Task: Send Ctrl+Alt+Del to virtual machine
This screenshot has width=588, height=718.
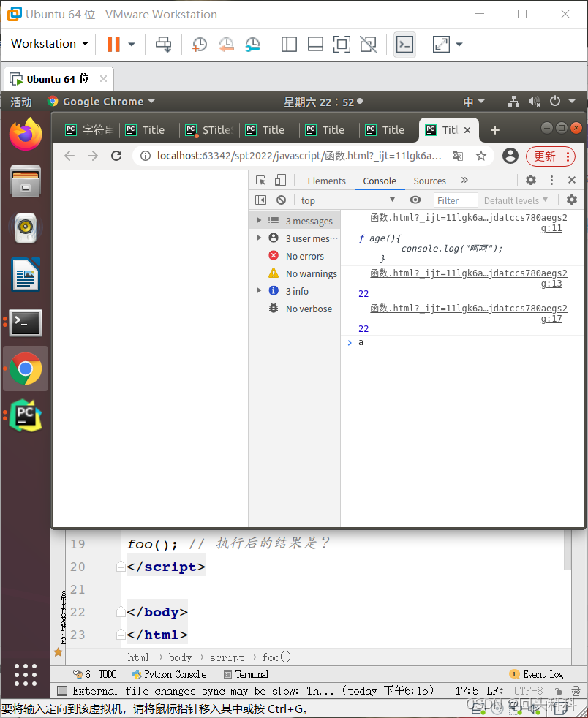Action: 164,45
